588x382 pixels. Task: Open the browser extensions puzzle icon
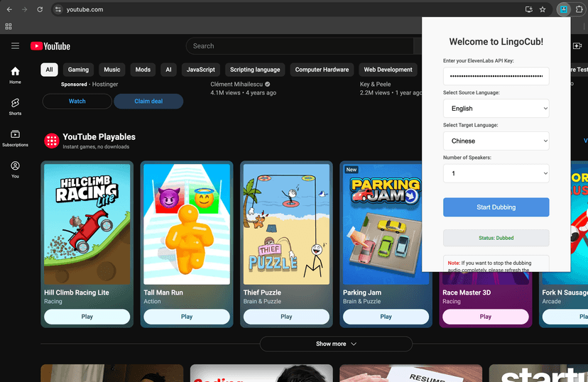[x=579, y=9]
